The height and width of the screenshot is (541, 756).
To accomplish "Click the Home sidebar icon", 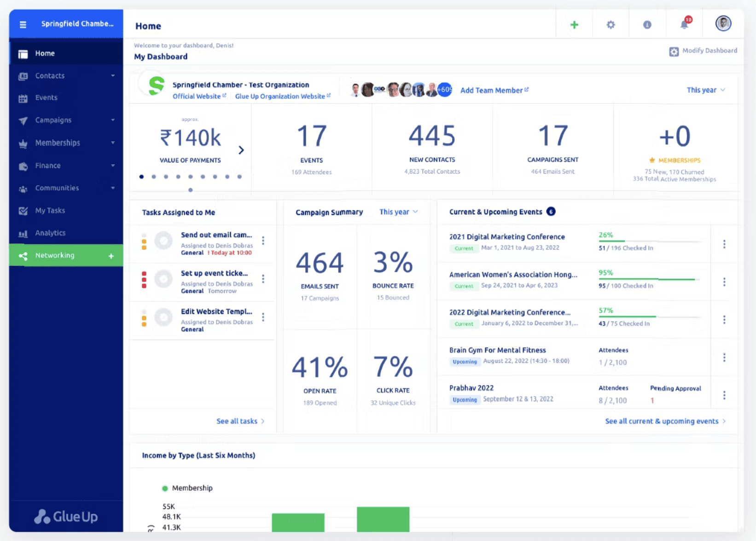I will 23,54.
